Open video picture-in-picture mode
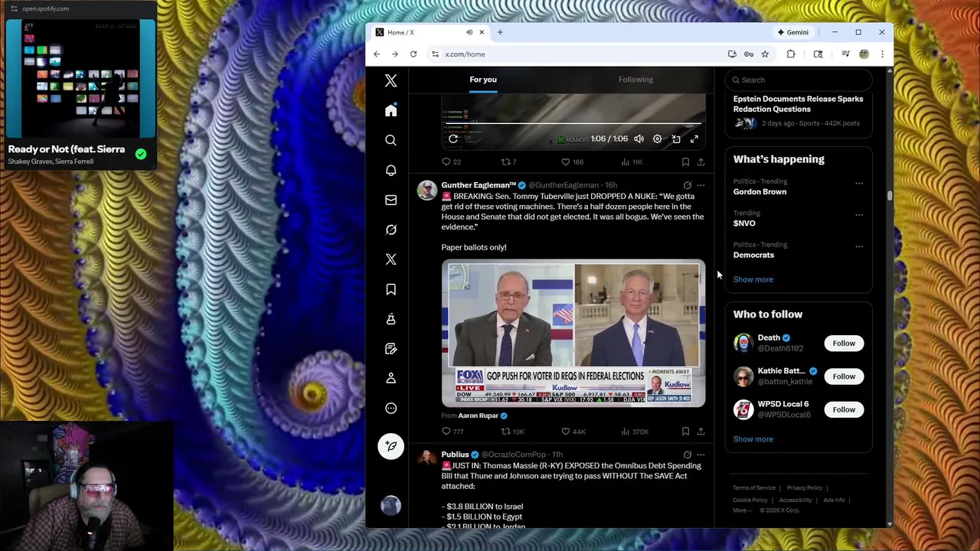 (x=676, y=139)
